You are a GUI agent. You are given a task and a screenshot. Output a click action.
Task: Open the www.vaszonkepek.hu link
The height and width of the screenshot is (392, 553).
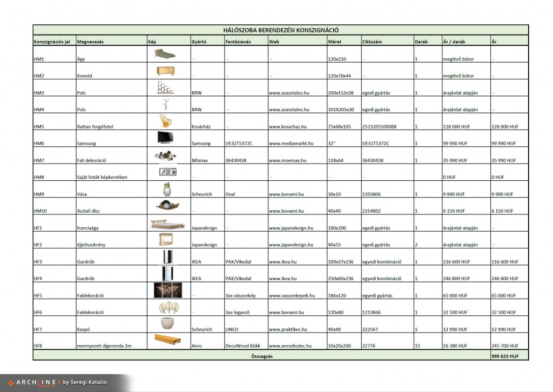[292, 296]
